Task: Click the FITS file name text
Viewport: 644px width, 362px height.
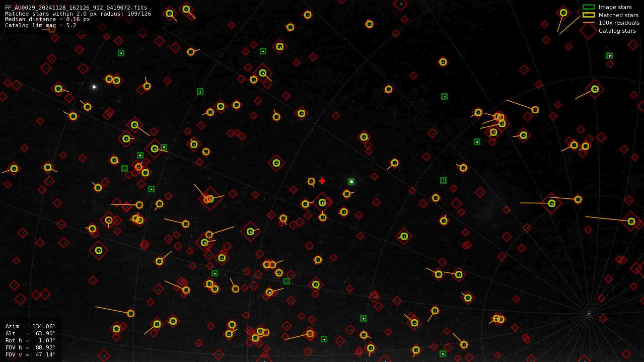Action: (76, 8)
